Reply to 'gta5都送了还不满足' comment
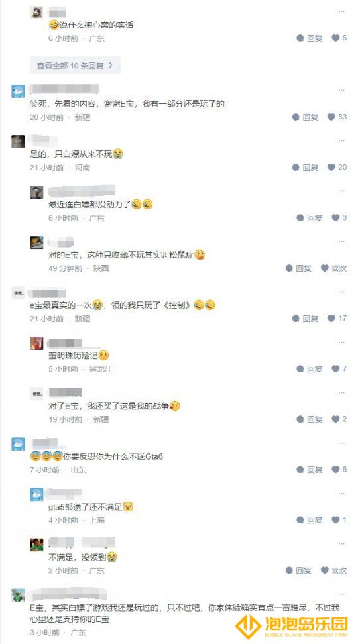The height and width of the screenshot is (644, 358). coord(310,520)
